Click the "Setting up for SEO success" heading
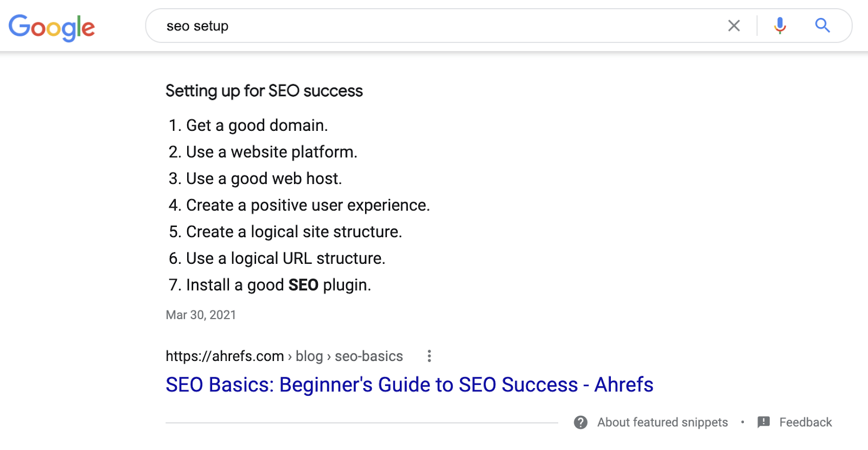The width and height of the screenshot is (868, 450). click(264, 91)
